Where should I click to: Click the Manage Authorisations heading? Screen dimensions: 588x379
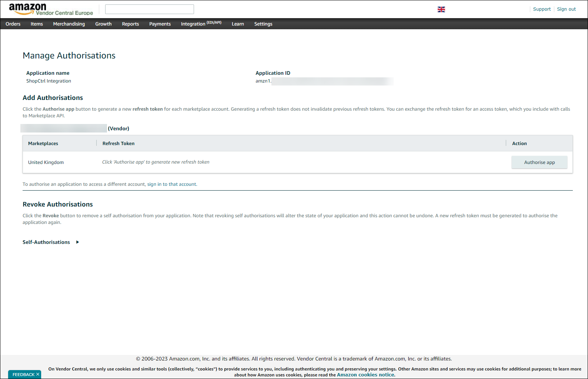pos(69,56)
